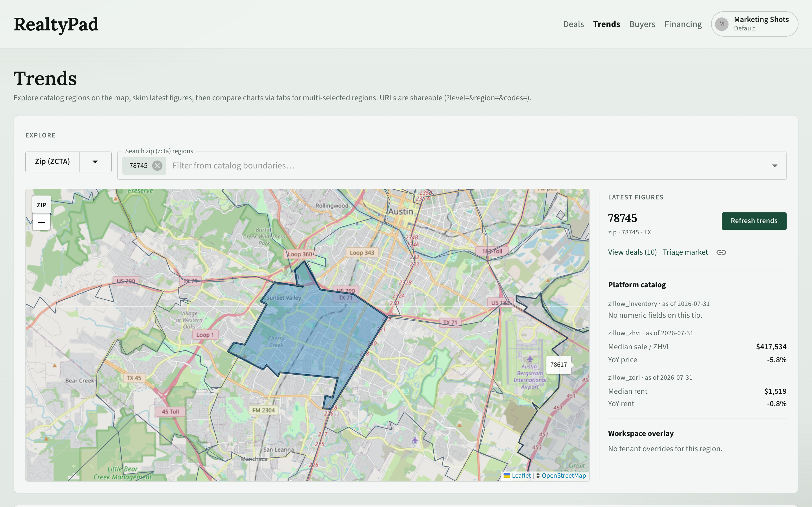This screenshot has width=812, height=507.
Task: Follow the Triage market link
Action: click(x=685, y=252)
